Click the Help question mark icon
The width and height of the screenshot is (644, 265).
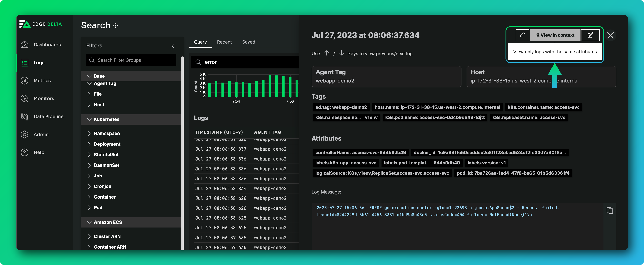point(25,152)
